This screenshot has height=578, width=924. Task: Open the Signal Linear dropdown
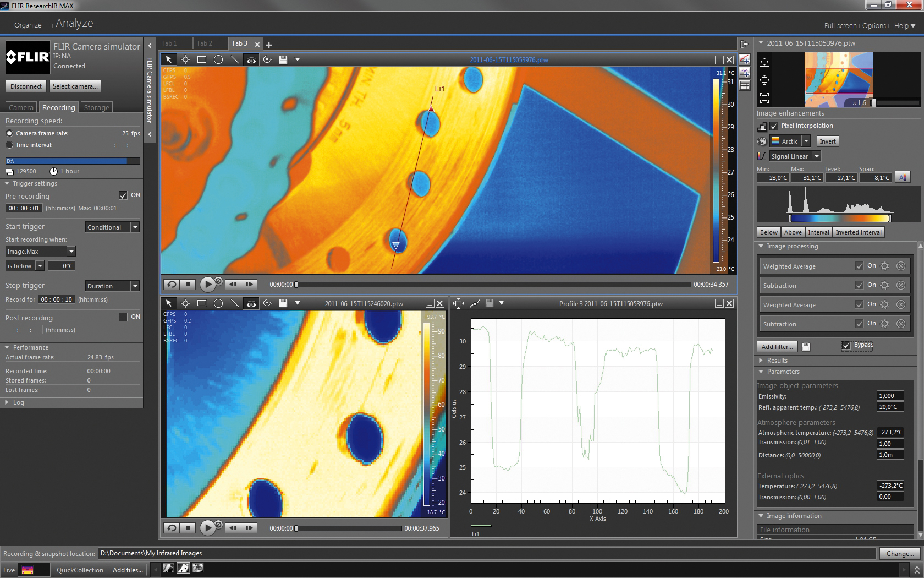click(x=817, y=156)
